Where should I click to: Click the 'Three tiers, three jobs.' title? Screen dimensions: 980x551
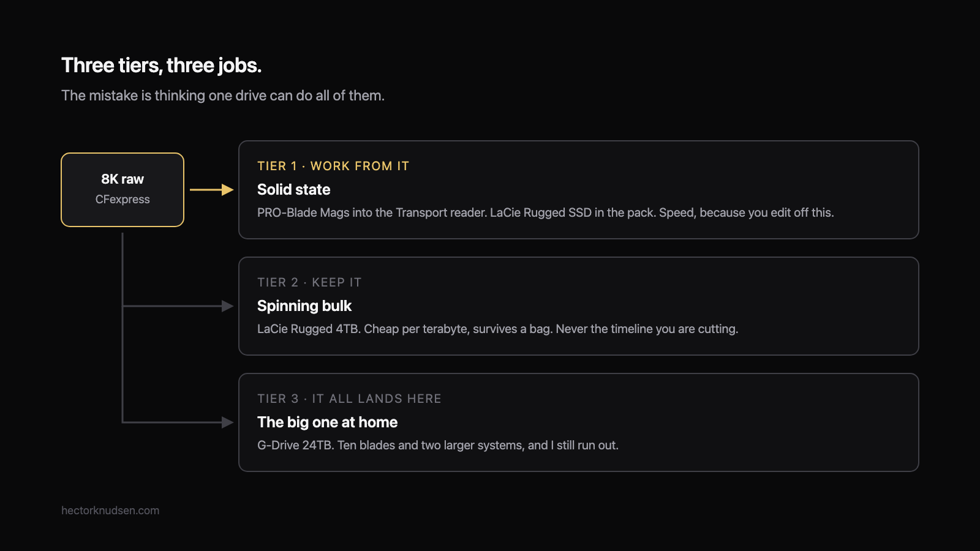[x=162, y=66]
